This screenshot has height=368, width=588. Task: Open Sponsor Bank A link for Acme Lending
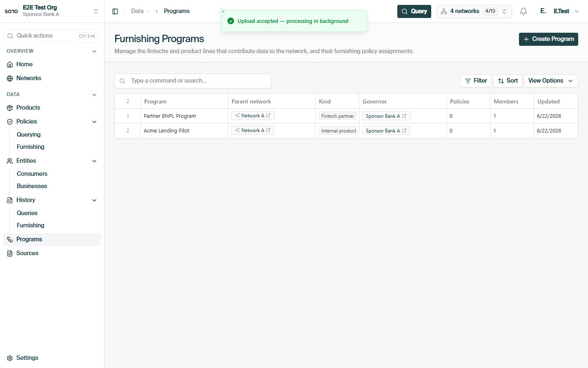tap(386, 131)
